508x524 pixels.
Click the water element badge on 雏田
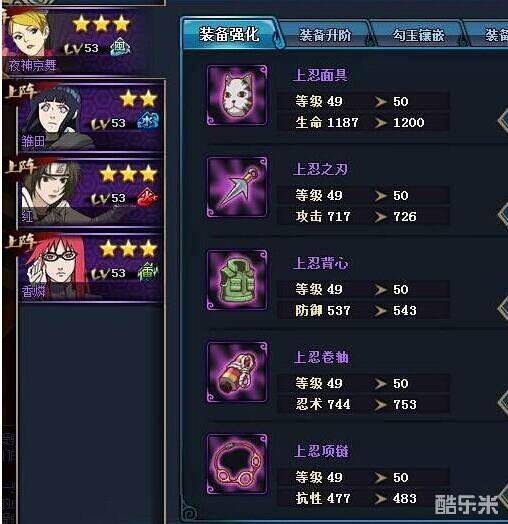[147, 121]
